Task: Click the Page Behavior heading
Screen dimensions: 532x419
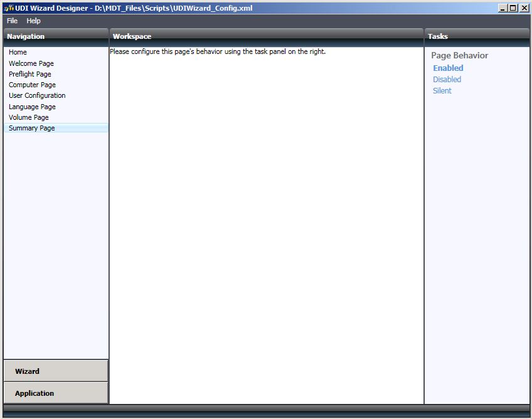Action: click(459, 55)
